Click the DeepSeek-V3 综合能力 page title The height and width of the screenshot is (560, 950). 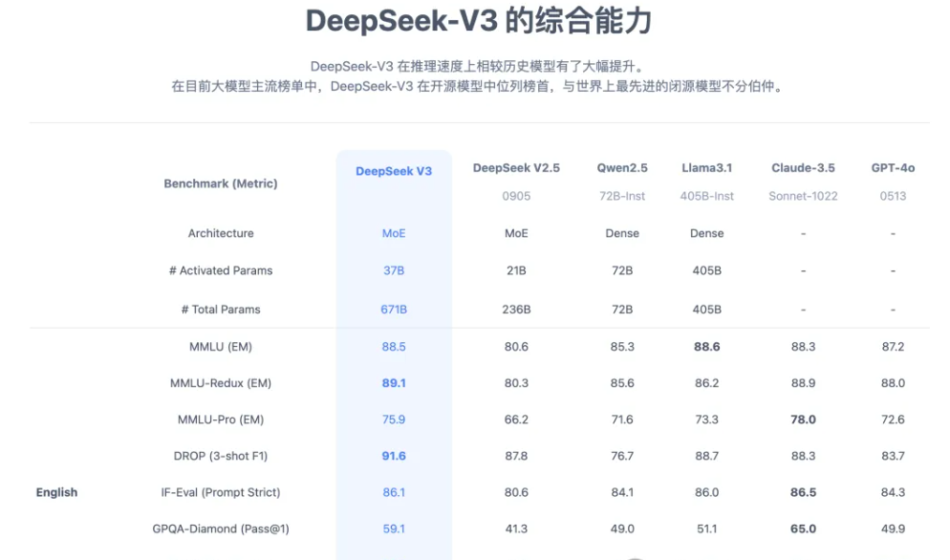(x=479, y=21)
